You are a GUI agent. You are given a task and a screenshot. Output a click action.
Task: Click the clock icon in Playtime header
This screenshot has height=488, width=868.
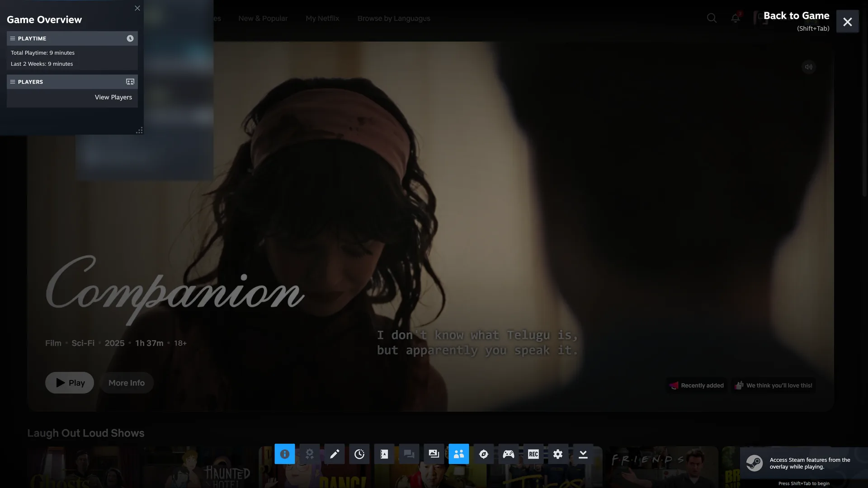coord(130,38)
